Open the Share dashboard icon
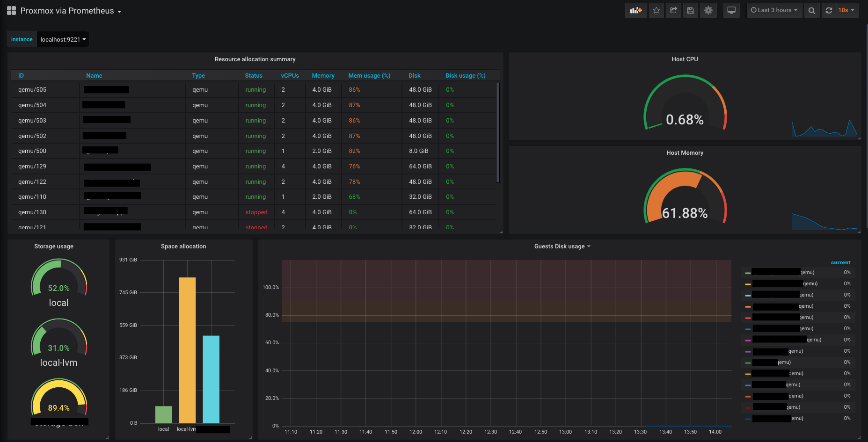This screenshot has height=442, width=868. [x=673, y=10]
